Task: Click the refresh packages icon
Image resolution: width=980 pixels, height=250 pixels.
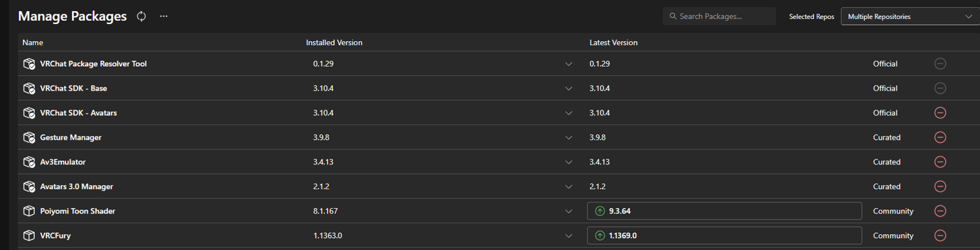Action: pos(141,16)
